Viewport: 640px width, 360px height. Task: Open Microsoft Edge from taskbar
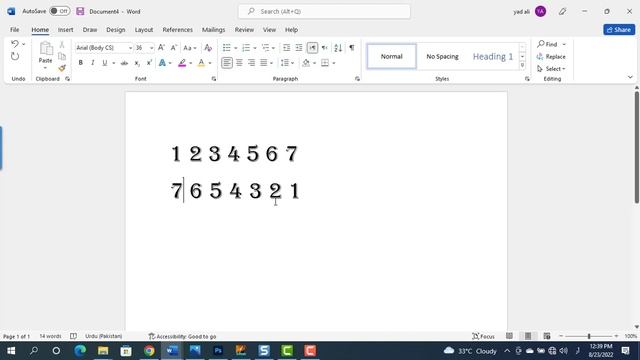[x=80, y=351]
